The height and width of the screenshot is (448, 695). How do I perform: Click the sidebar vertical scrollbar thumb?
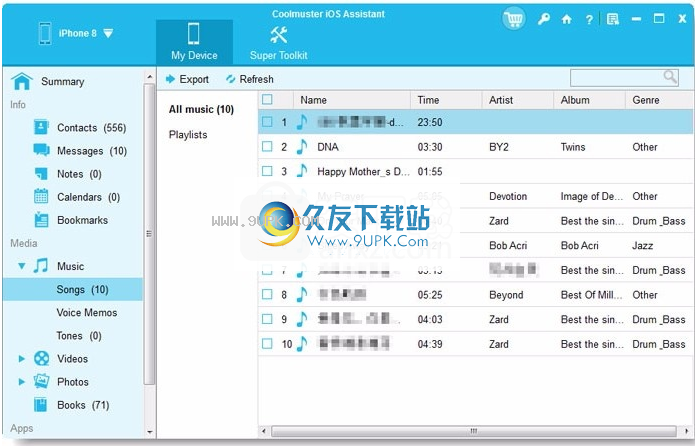[x=149, y=234]
